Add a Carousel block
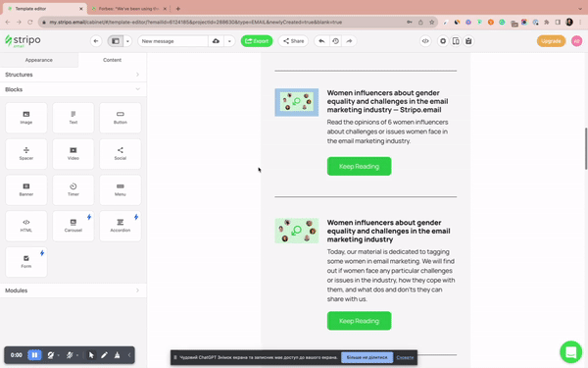Image resolution: width=588 pixels, height=368 pixels. [x=73, y=226]
